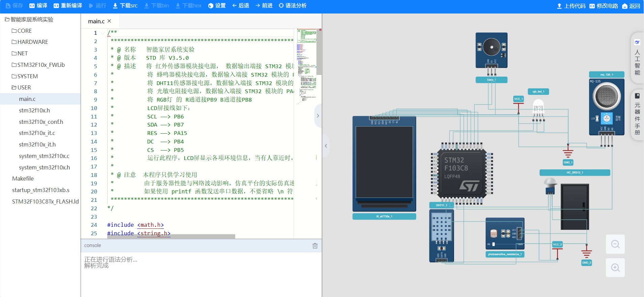Select the tft_st7735s_1 LCD screen
Screen dimensions: 644x297
point(384,164)
